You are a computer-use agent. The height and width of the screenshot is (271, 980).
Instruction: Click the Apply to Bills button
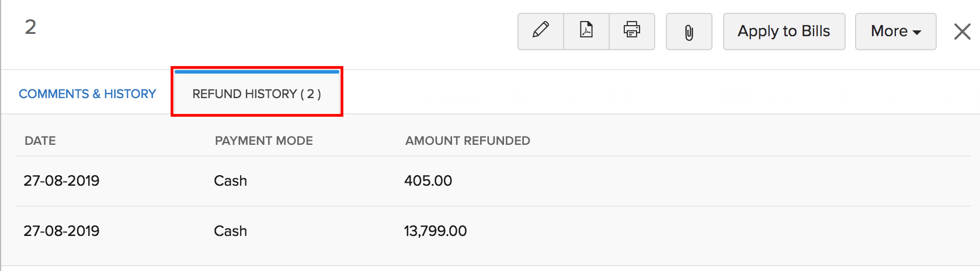click(784, 32)
